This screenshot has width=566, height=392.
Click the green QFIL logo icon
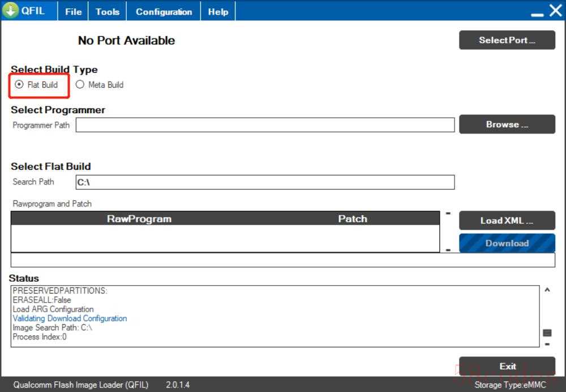(10, 11)
